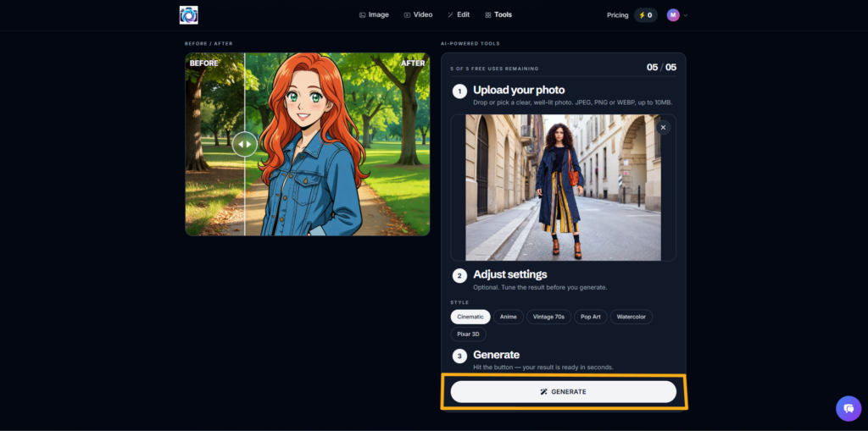The height and width of the screenshot is (431, 868).
Task: Click the AFTER label on the image
Action: (x=413, y=63)
